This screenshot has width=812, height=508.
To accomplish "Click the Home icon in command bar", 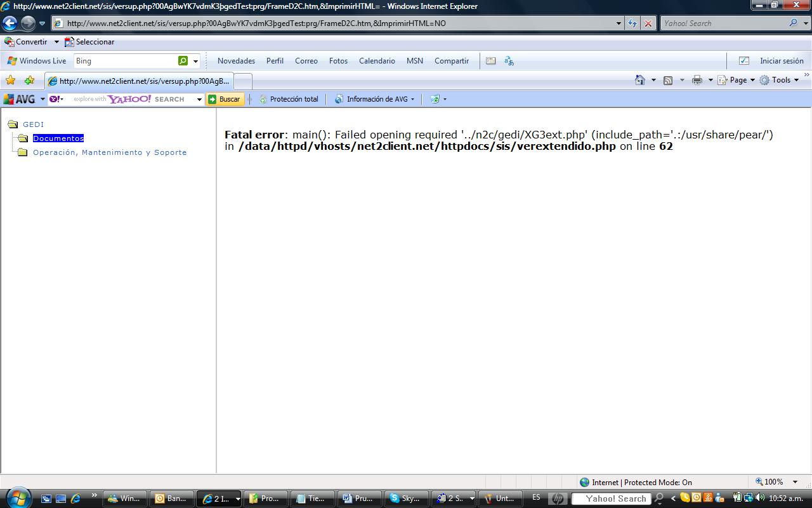I will 640,80.
